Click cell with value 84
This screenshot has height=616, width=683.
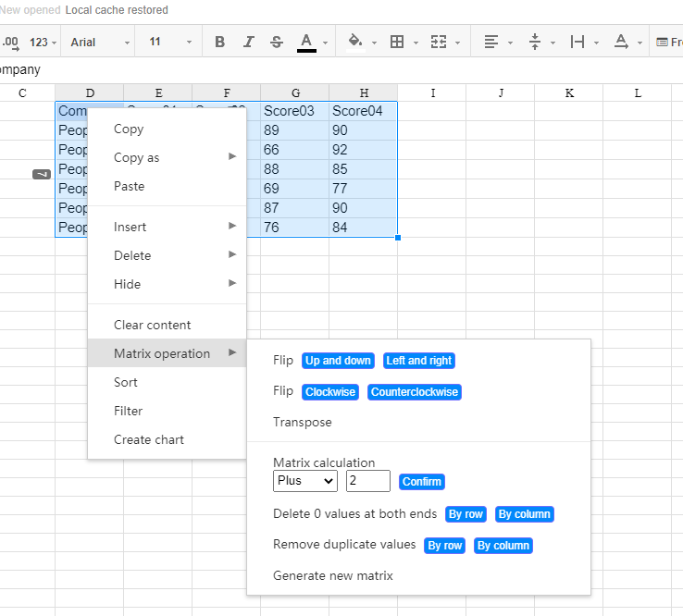[364, 228]
